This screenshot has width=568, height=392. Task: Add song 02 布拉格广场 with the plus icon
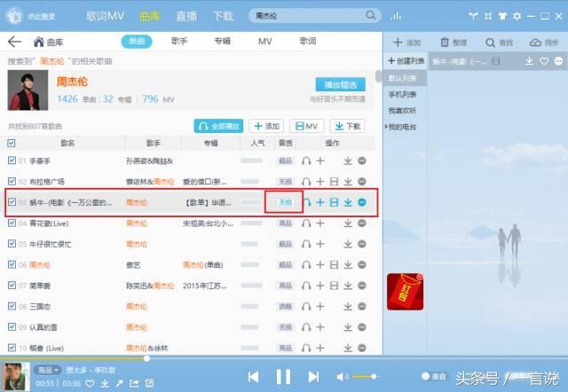coord(320,181)
